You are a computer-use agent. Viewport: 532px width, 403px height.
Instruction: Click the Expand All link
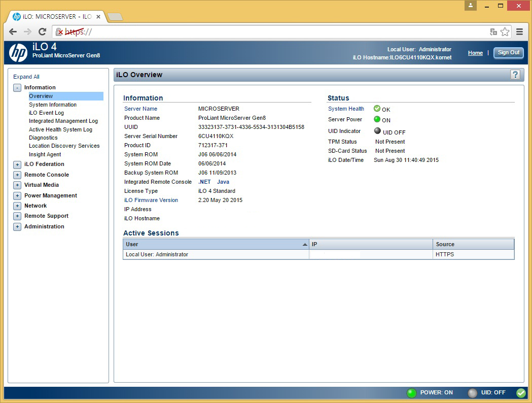click(x=26, y=77)
